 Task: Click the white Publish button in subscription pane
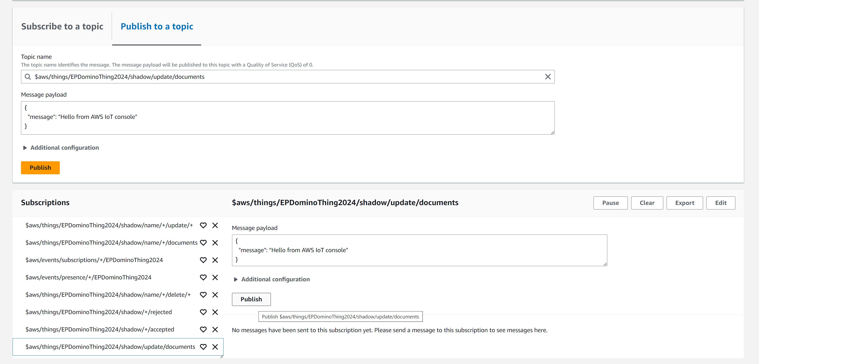pyautogui.click(x=251, y=299)
